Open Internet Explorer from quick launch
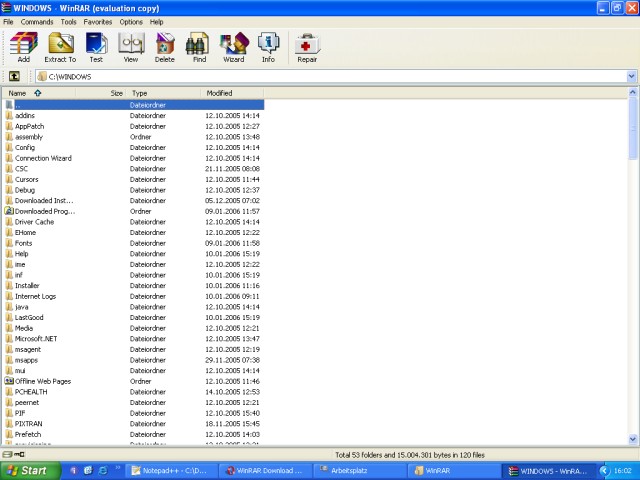The width and height of the screenshot is (640, 480). click(103, 470)
